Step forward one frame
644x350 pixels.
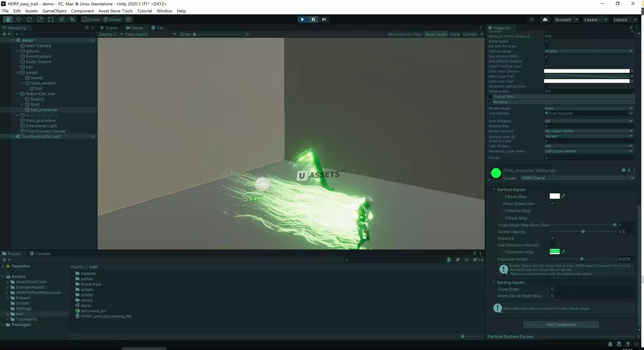324,19
